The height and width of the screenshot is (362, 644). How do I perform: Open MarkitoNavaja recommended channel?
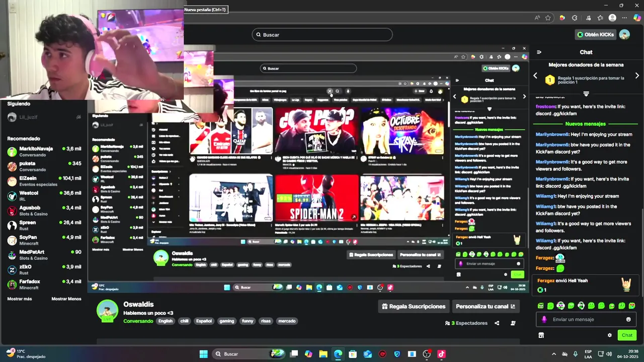point(44,152)
